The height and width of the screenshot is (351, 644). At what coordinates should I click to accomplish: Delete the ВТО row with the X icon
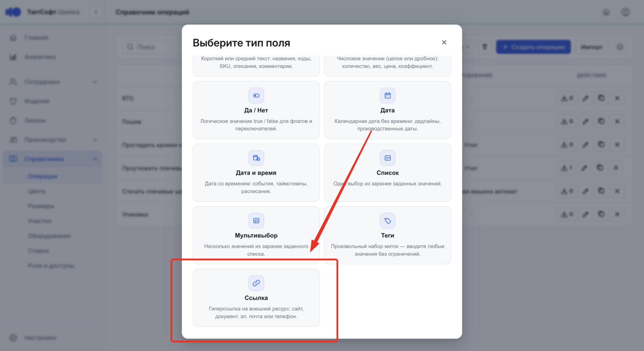pyautogui.click(x=617, y=98)
